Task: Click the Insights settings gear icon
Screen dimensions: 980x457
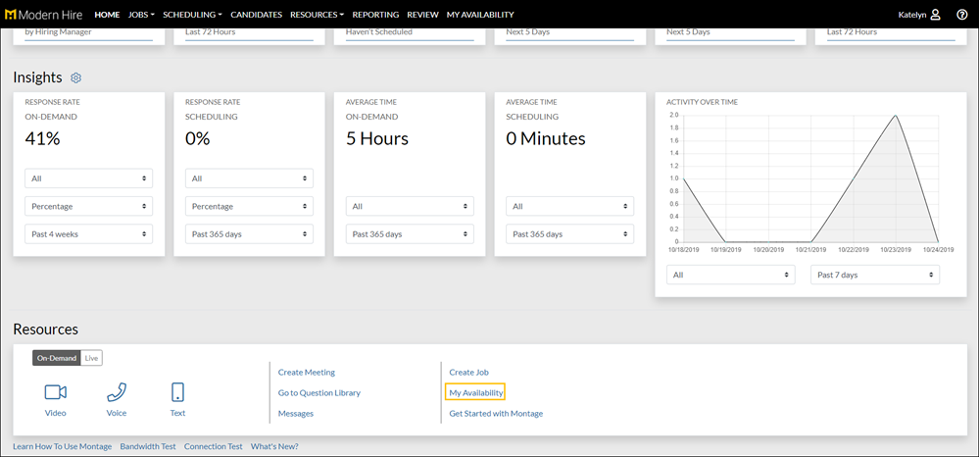Action: point(76,78)
